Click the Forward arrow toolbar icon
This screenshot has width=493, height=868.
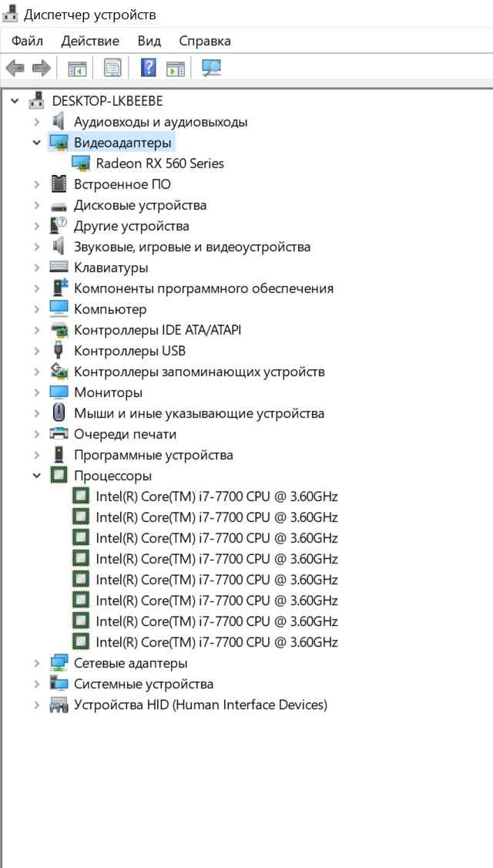coord(42,69)
